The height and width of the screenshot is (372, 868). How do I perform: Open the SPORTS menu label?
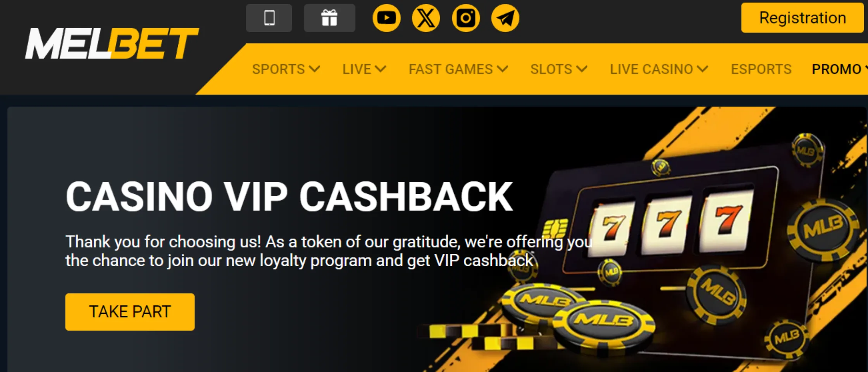point(278,69)
